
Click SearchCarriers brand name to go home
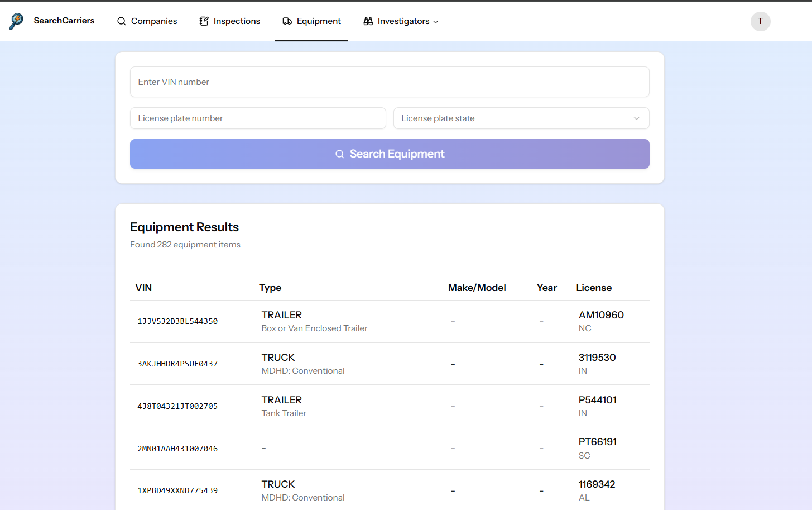pyautogui.click(x=64, y=20)
